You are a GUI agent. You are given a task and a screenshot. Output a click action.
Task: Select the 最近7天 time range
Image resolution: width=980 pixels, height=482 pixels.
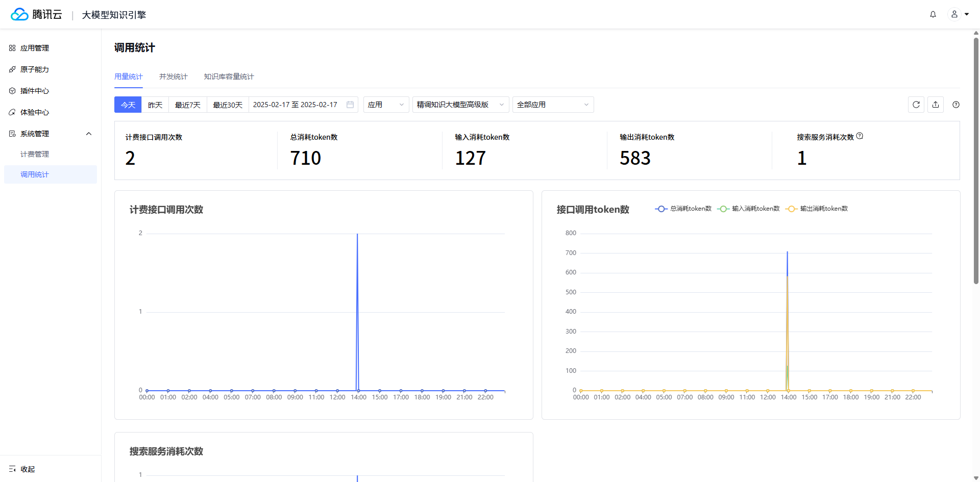[188, 105]
